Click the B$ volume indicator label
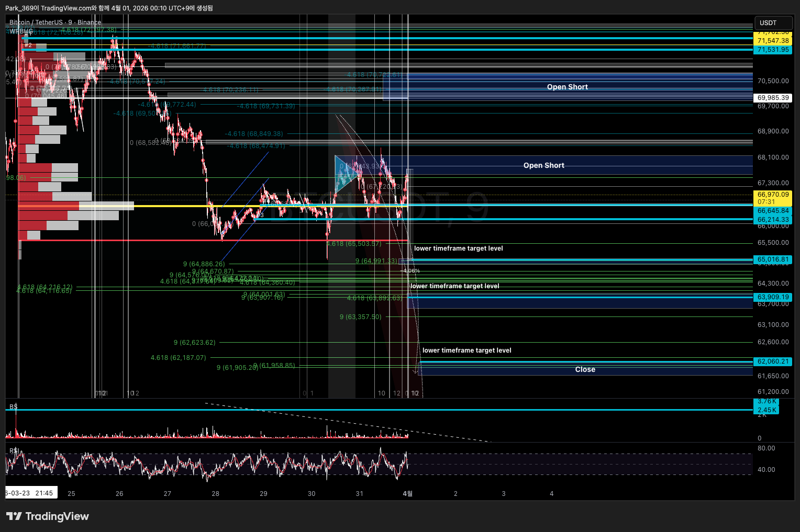800x532 pixels. [14, 406]
